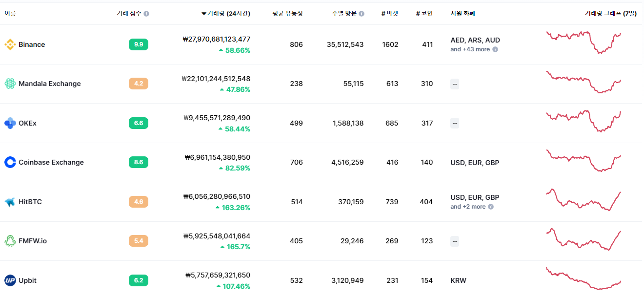Open the Binance exchange logo
644x299 pixels.
(x=10, y=44)
